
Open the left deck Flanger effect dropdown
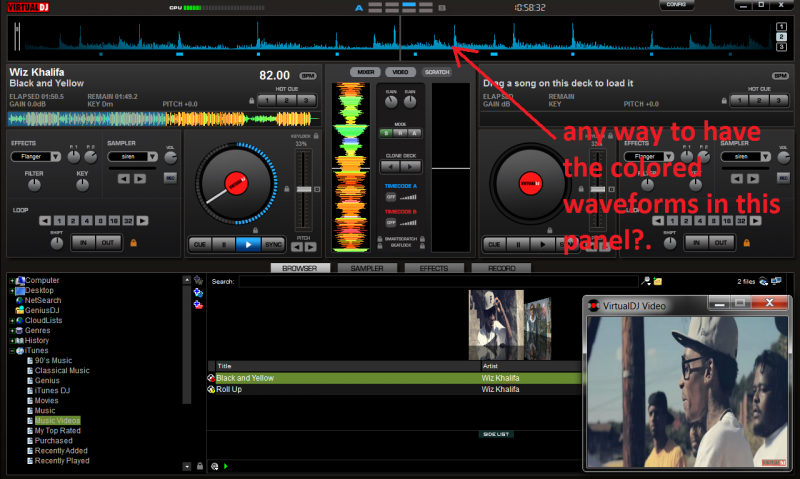coord(56,157)
